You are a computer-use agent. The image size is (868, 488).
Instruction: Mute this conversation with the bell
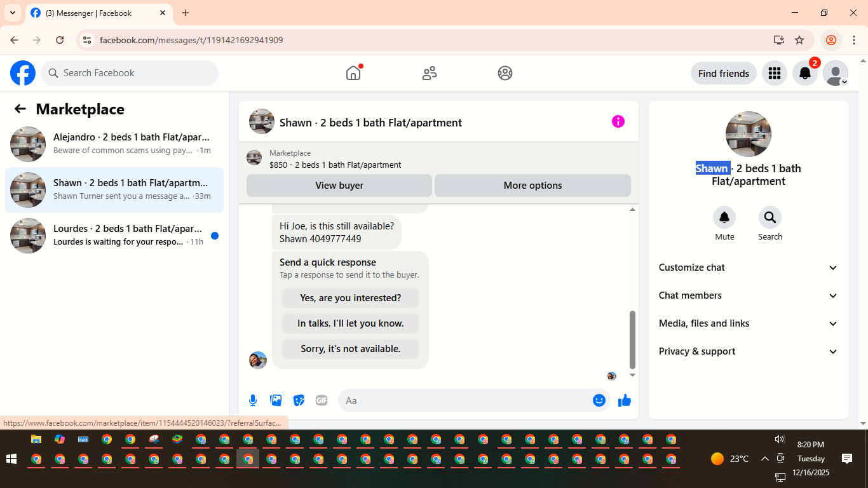pyautogui.click(x=724, y=218)
